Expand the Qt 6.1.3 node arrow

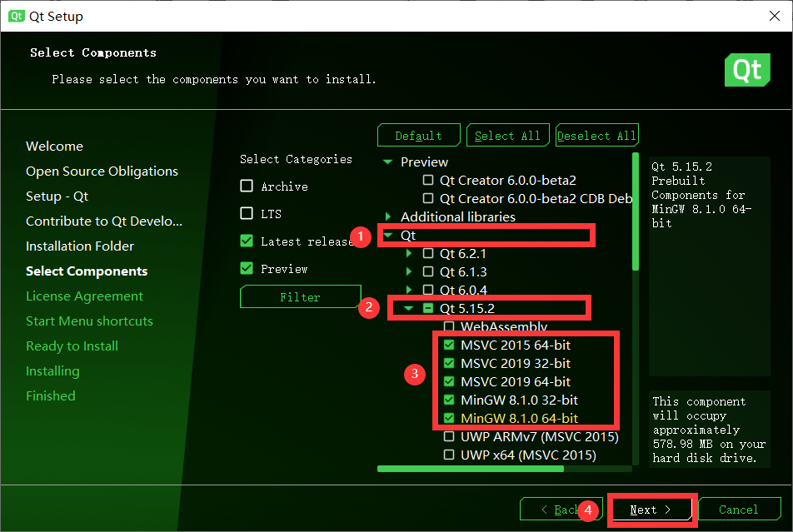tap(409, 271)
